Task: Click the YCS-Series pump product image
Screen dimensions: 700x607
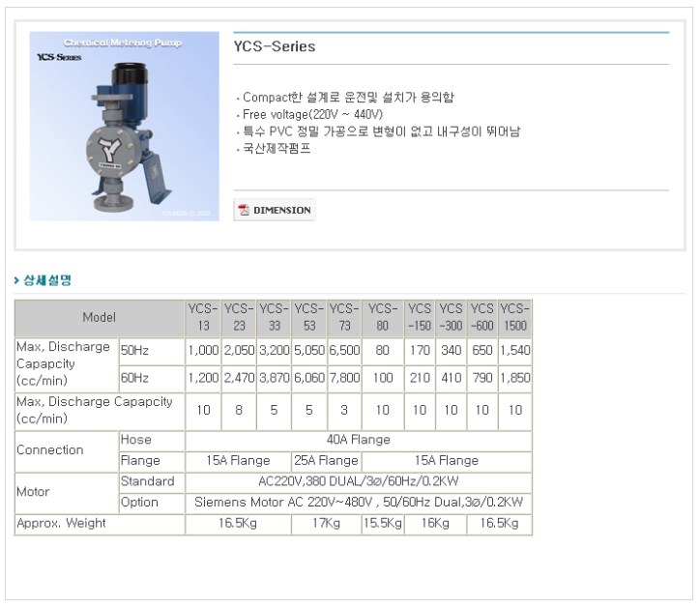Action: pyautogui.click(x=124, y=127)
